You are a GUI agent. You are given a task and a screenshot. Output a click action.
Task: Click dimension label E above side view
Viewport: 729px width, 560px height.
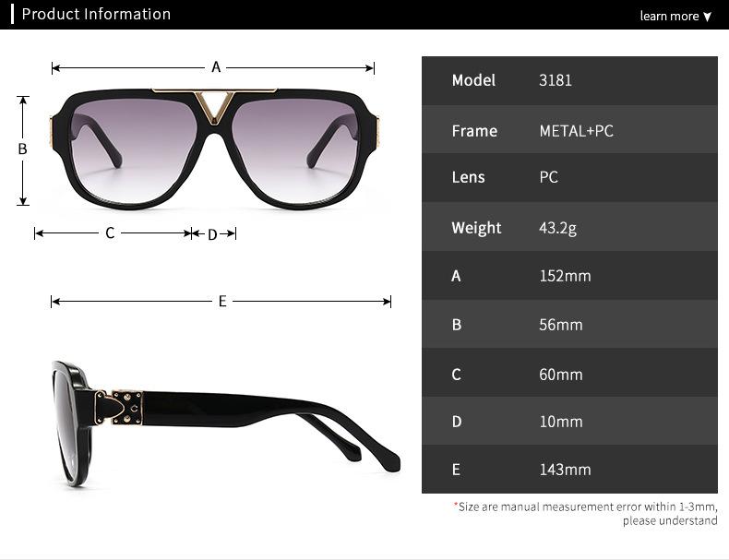(222, 301)
